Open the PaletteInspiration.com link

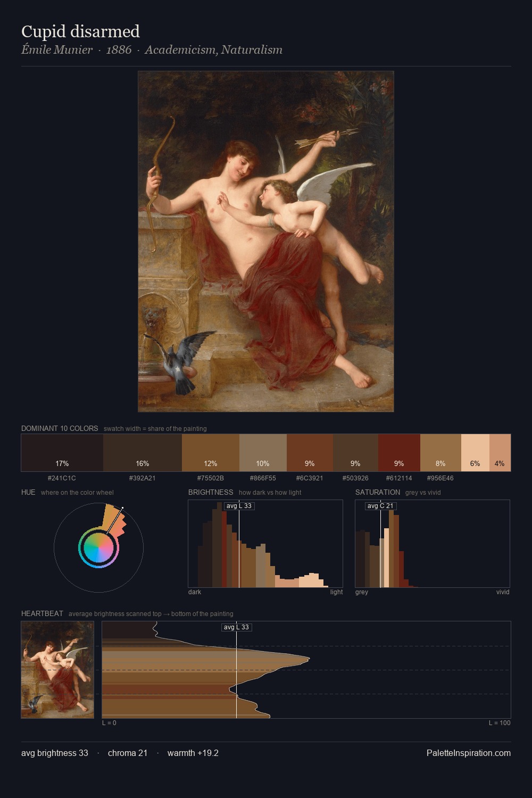click(469, 753)
